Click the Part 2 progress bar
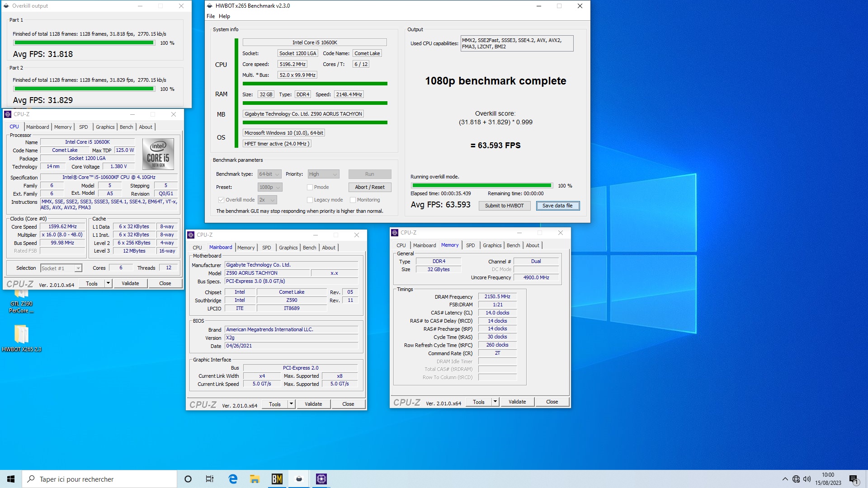The width and height of the screenshot is (868, 488). tap(84, 89)
